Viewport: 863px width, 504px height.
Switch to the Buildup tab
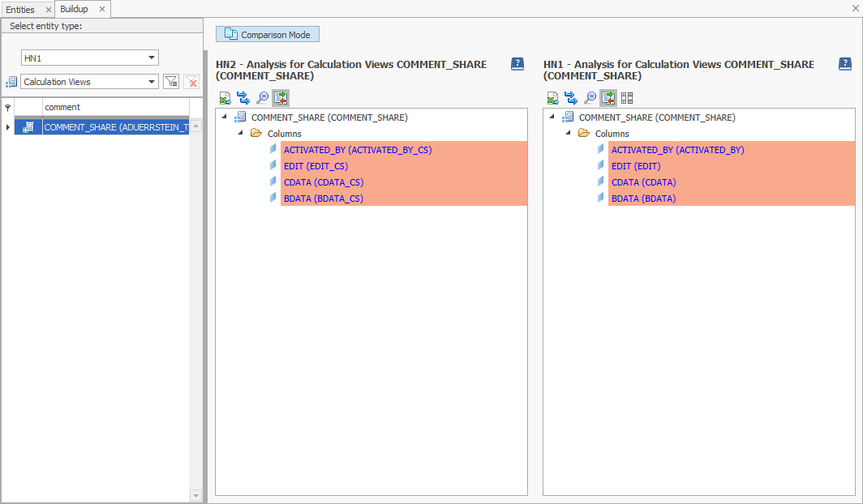(x=75, y=9)
